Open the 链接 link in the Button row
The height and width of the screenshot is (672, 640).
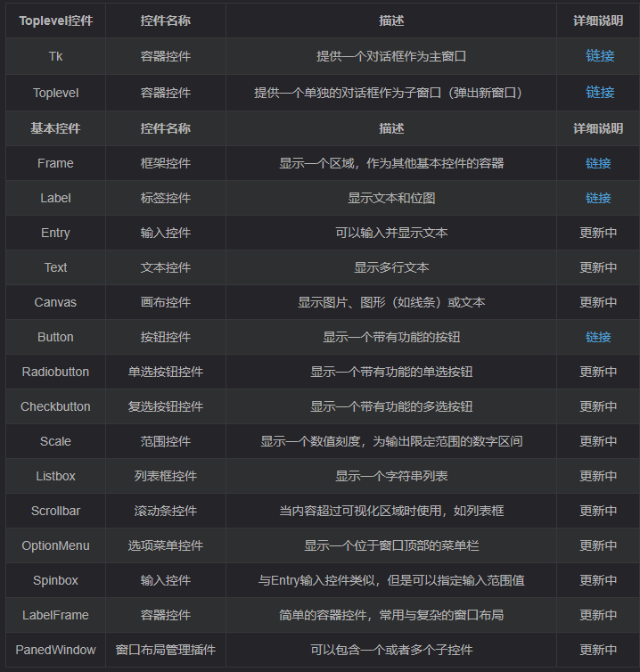pos(598,337)
